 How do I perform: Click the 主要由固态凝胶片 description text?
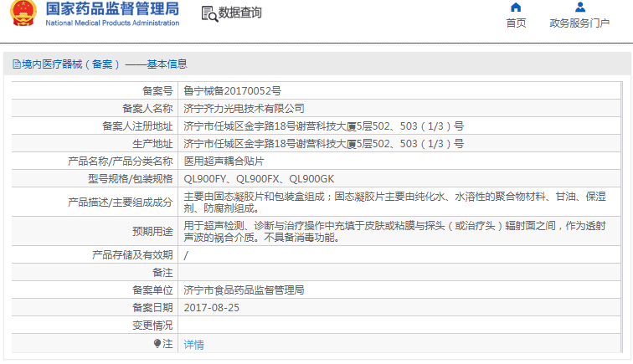coord(395,203)
